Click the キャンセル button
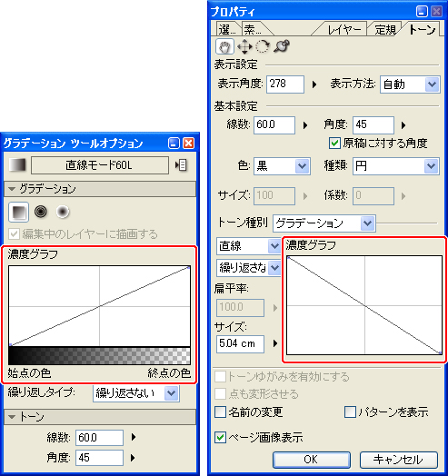Viewport: 448px width, 476px height. (399, 460)
